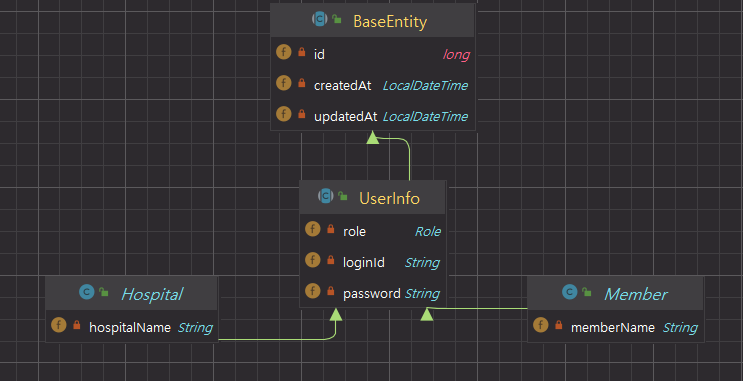This screenshot has height=381, width=743.
Task: Select the UserInfo class title
Action: (x=390, y=198)
